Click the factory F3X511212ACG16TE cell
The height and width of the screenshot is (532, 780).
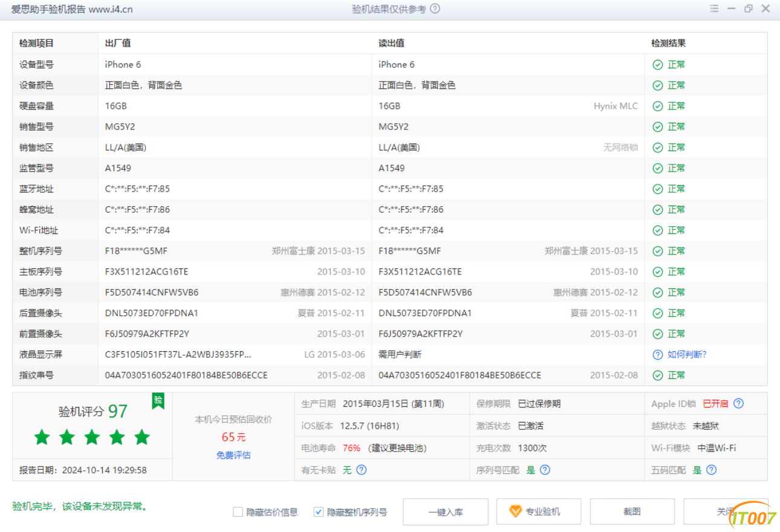[146, 272]
